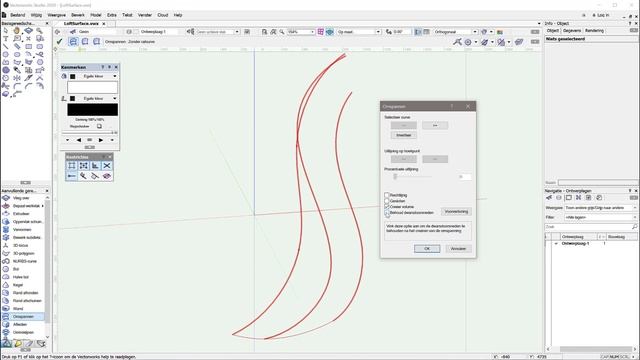Activate third Omspannen mode icon in mode bar
Image resolution: width=640 pixels, height=360 pixels.
coord(96,42)
